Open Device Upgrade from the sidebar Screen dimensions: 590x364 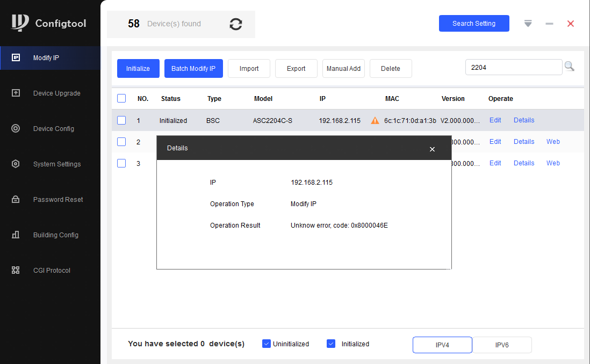point(56,93)
